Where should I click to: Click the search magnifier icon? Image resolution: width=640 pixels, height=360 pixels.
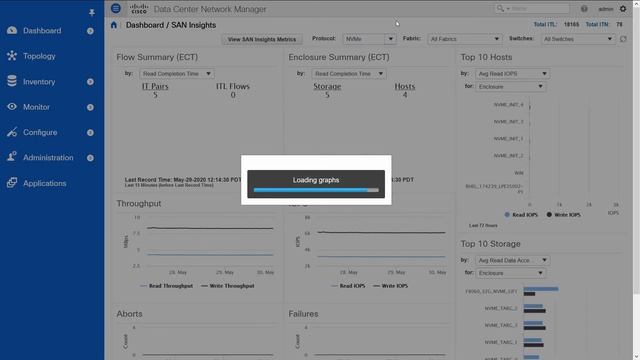500,9
